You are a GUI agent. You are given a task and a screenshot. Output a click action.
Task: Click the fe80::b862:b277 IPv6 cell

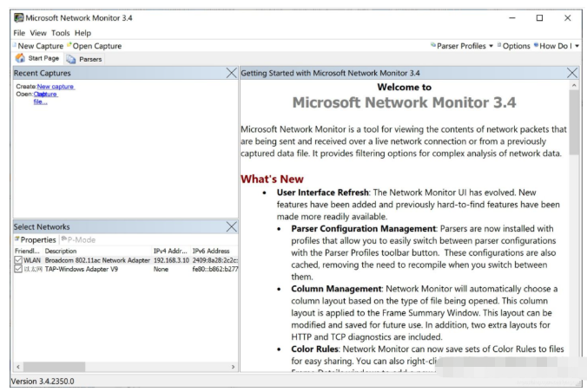point(214,269)
